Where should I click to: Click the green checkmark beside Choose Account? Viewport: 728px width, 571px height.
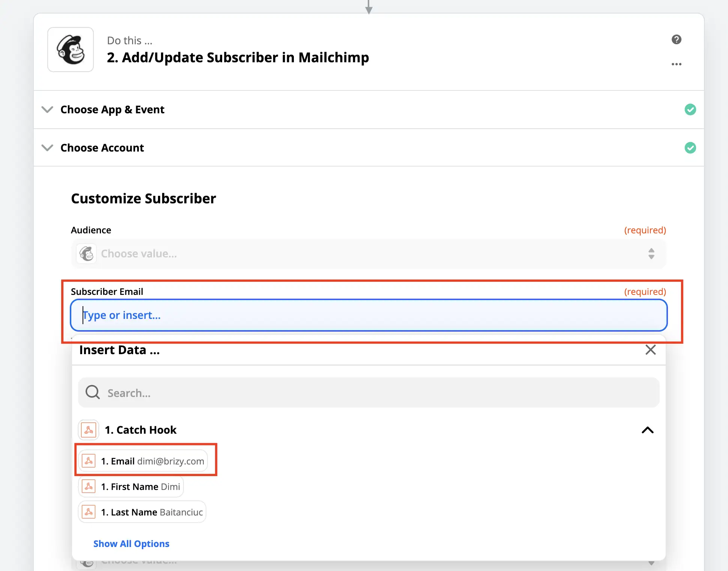(690, 148)
